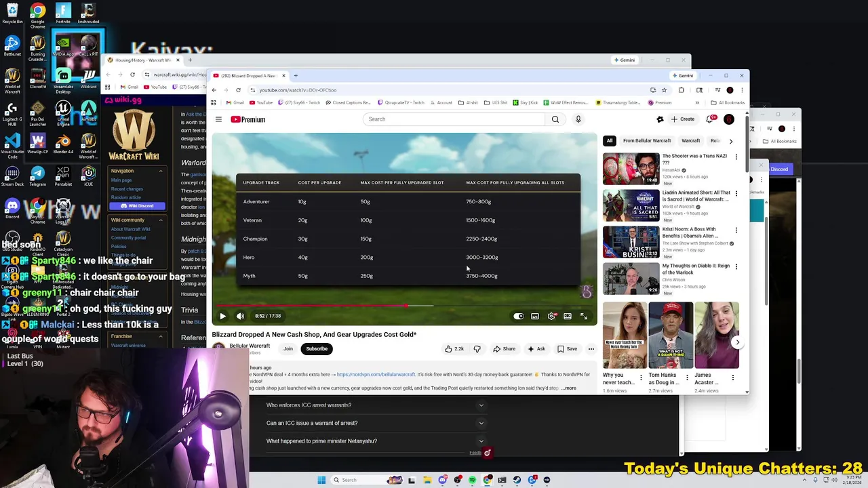This screenshot has height=488, width=868.
Task: Collapse the wiki Navigation section
Action: click(x=161, y=171)
